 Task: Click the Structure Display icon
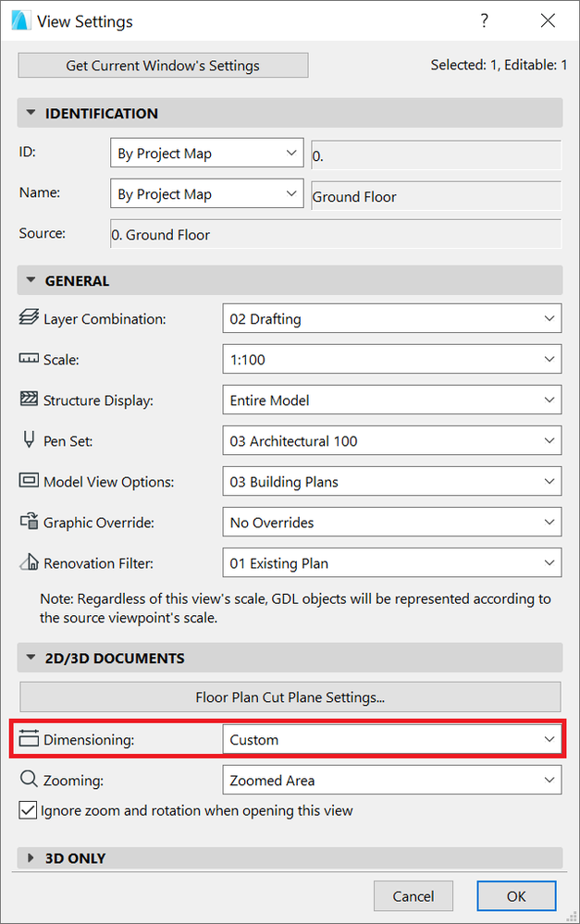(29, 400)
